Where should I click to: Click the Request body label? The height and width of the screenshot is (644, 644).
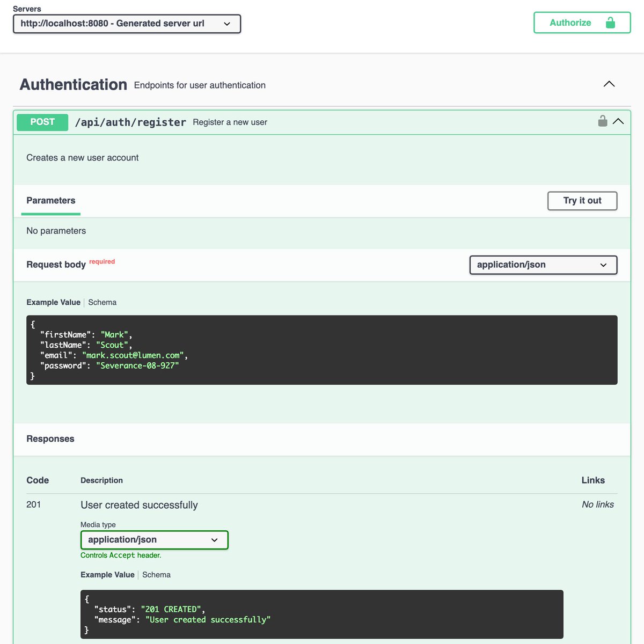(56, 265)
